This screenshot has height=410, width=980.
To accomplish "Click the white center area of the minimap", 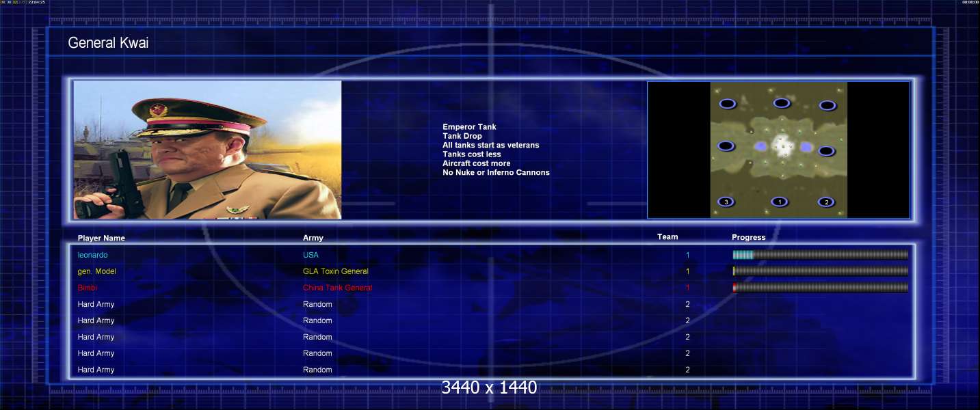I will click(782, 145).
